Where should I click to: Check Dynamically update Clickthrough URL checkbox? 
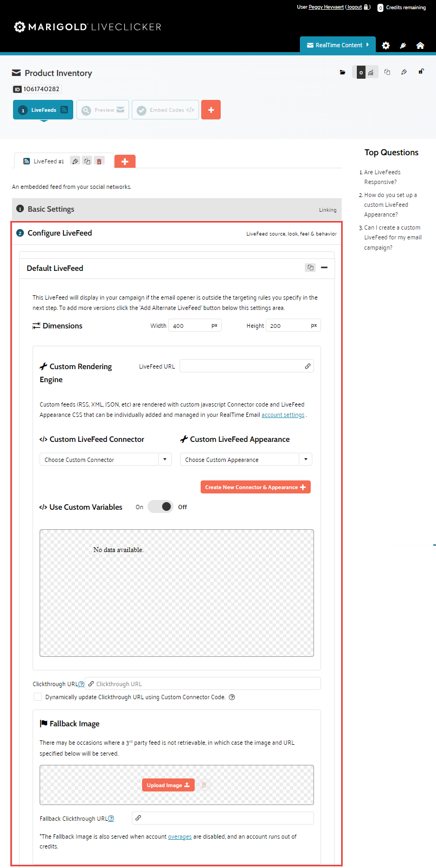(37, 697)
